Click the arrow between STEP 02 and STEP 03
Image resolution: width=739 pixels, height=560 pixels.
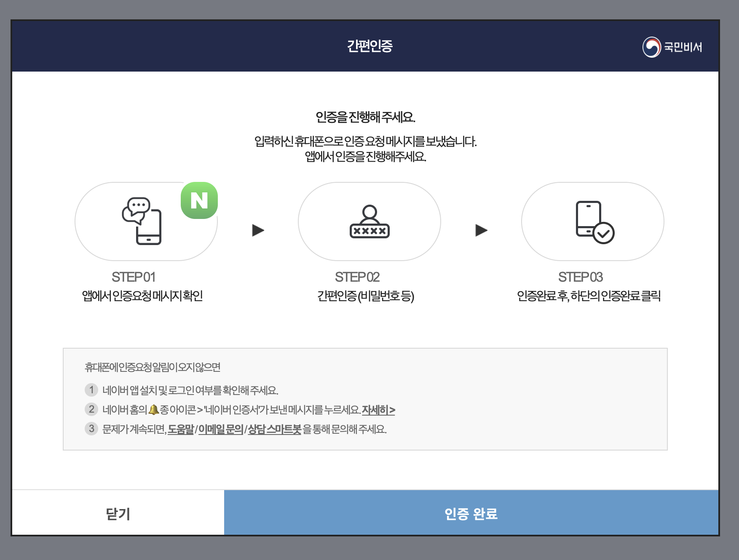pos(480,231)
